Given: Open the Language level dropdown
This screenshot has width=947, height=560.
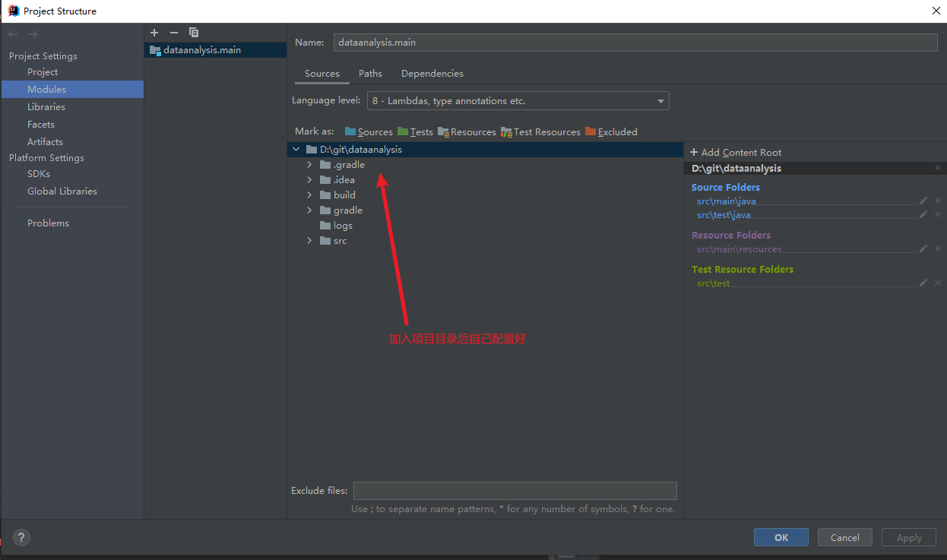Looking at the screenshot, I should 518,100.
